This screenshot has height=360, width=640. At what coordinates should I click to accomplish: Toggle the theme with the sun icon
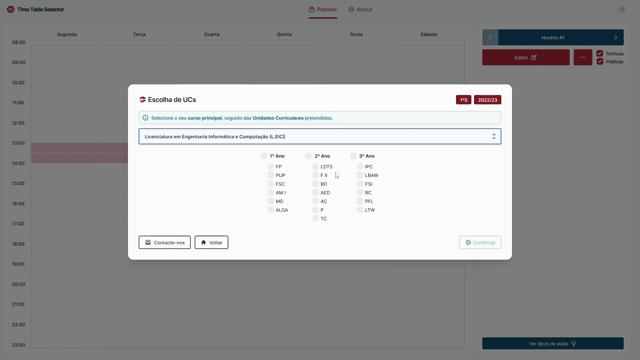tap(622, 9)
